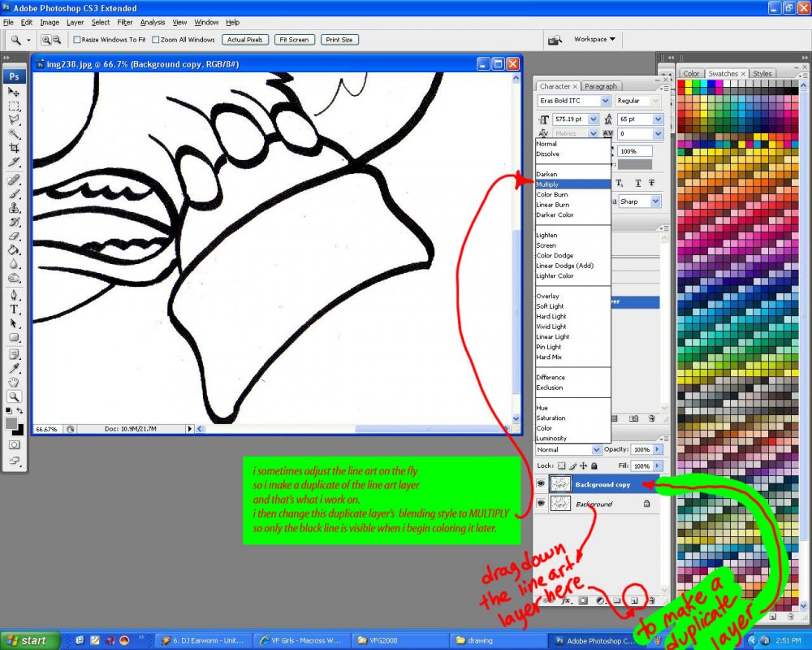
Task: Select the Healing Brush tool
Action: (x=14, y=180)
